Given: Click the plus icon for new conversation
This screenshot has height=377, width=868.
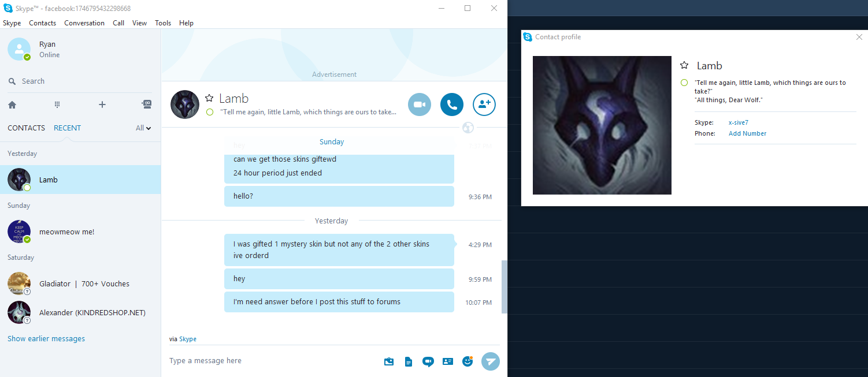Looking at the screenshot, I should tap(102, 104).
